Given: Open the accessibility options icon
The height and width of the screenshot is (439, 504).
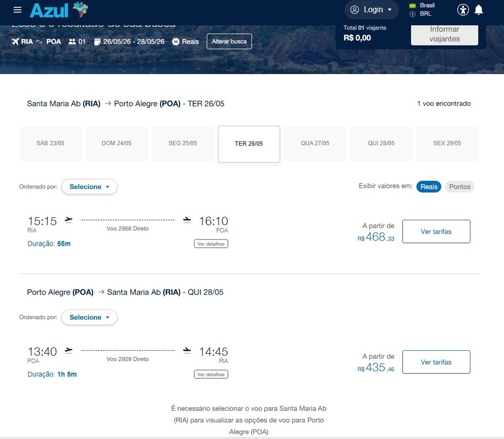Looking at the screenshot, I should point(463,10).
